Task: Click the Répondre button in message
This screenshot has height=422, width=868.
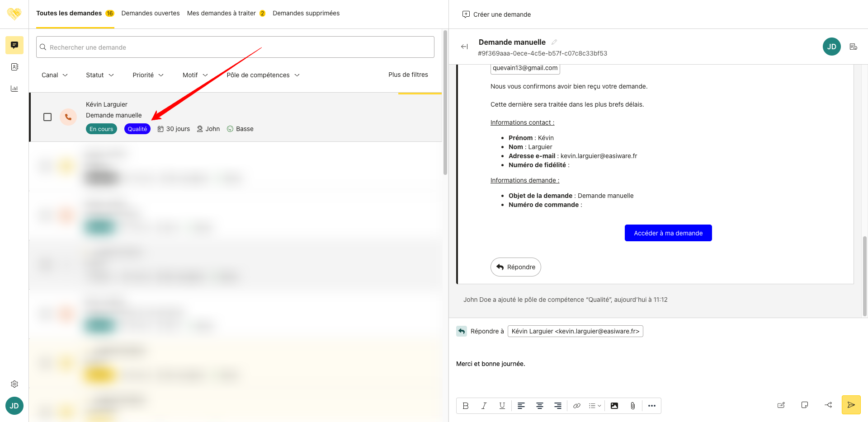Action: click(x=516, y=267)
